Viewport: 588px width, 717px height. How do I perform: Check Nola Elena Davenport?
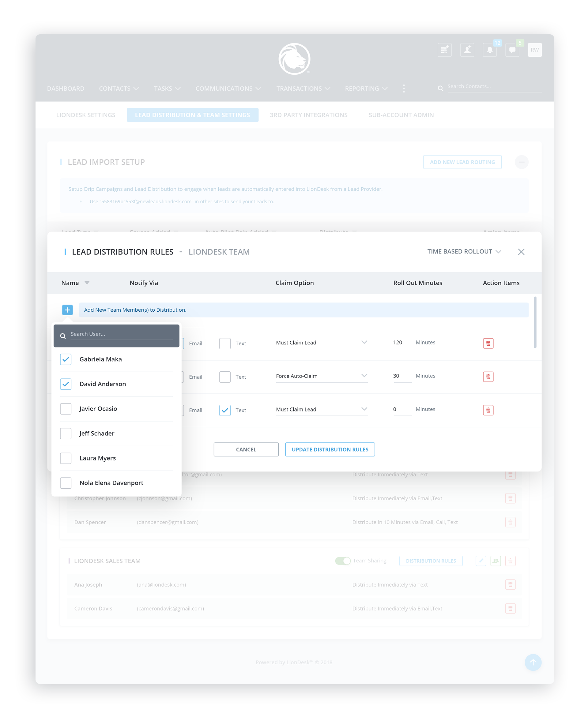pos(66,483)
